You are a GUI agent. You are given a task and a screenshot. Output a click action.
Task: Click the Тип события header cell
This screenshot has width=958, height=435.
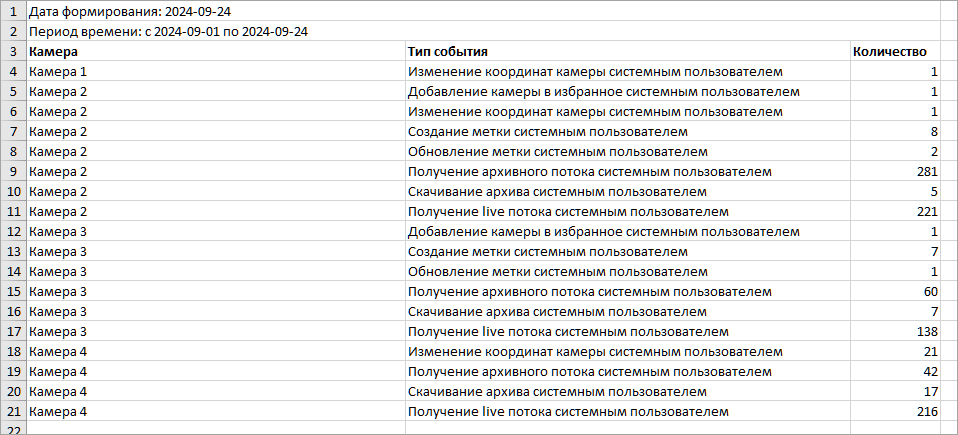tap(448, 51)
